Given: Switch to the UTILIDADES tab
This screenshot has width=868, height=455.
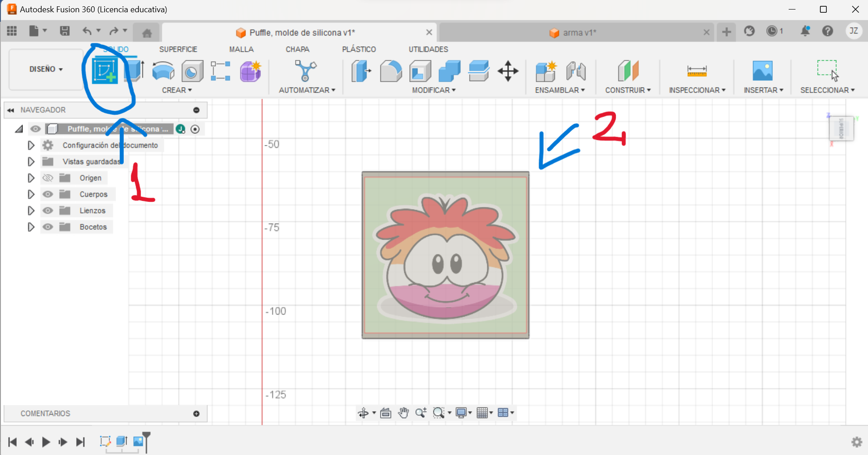Looking at the screenshot, I should click(x=428, y=49).
